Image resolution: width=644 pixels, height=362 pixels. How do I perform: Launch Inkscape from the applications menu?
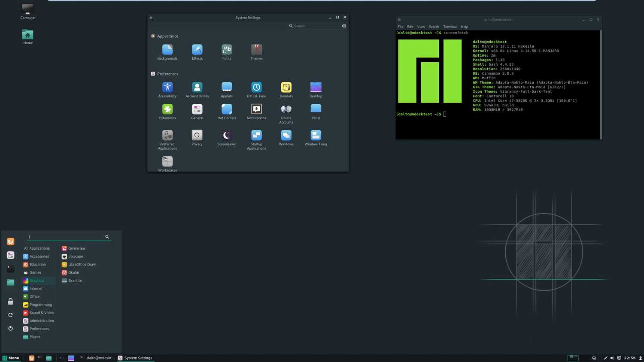point(76,256)
